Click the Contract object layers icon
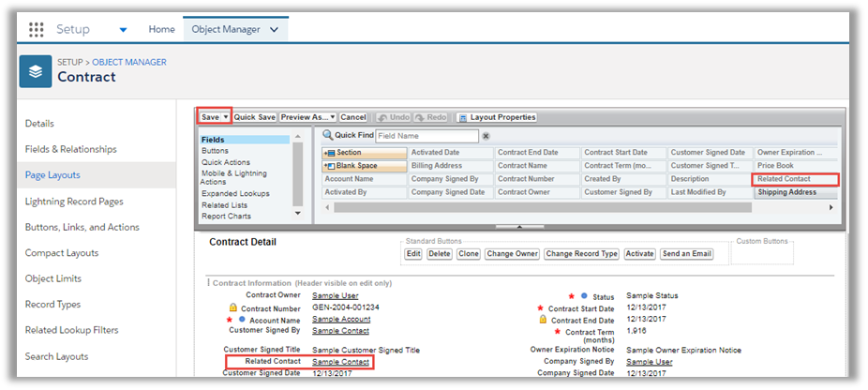Viewport: 868px width, 390px height. click(36, 70)
